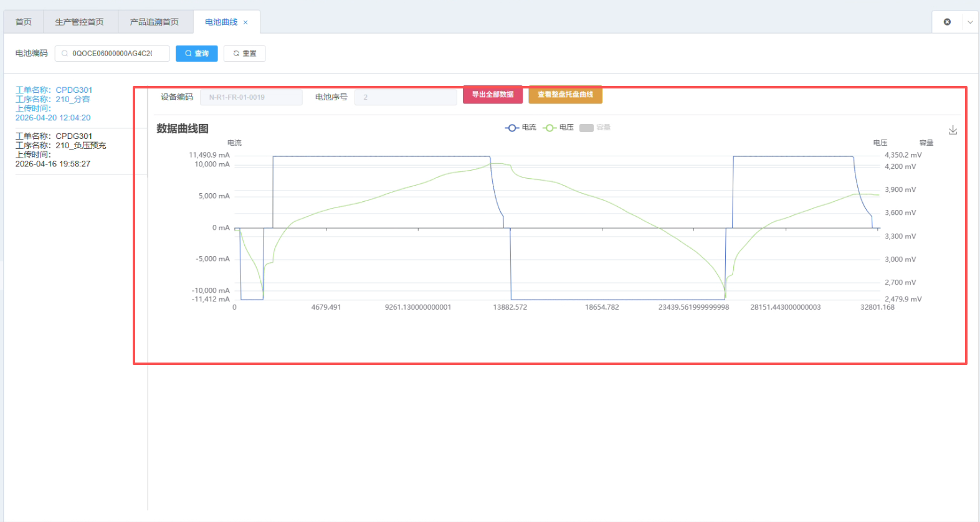Screen dimensions: 980x522
Task: Click the 4679.491 x-axis tick label
Action: [x=326, y=308]
